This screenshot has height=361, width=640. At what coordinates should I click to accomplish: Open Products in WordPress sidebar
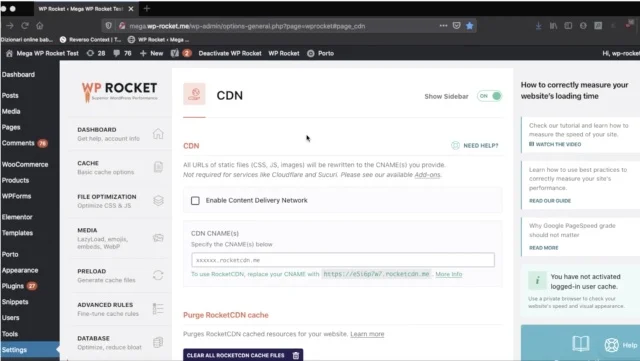pos(16,180)
